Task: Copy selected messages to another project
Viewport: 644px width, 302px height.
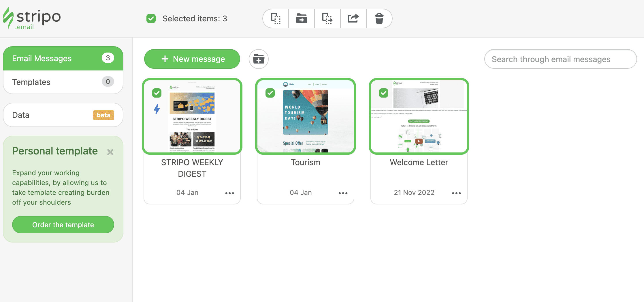Action: [327, 18]
